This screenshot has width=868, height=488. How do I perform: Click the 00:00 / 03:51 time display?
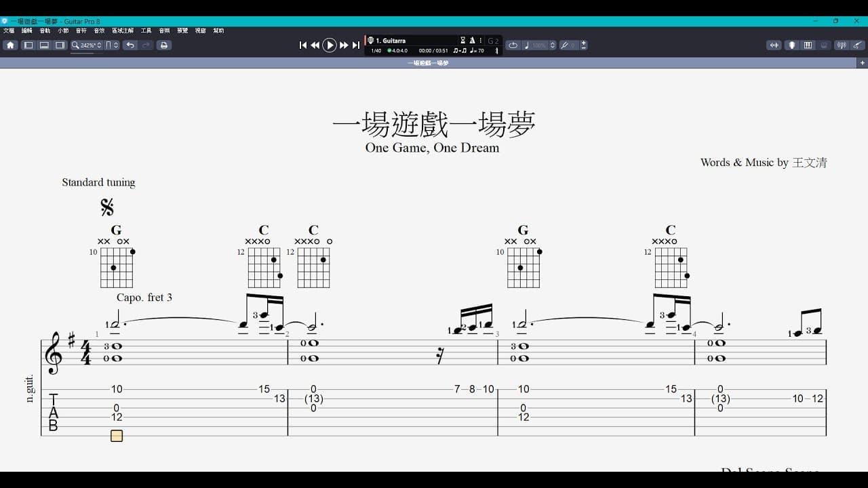pyautogui.click(x=433, y=51)
